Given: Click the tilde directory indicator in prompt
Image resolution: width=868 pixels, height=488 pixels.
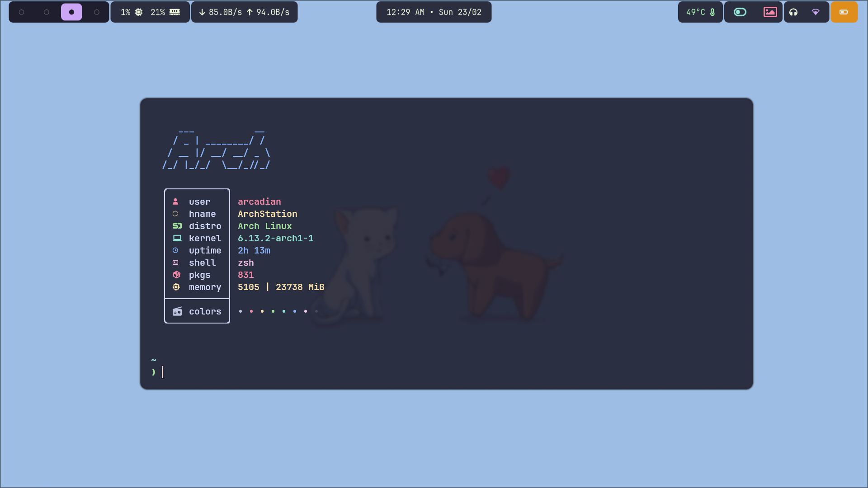Looking at the screenshot, I should coord(154,360).
